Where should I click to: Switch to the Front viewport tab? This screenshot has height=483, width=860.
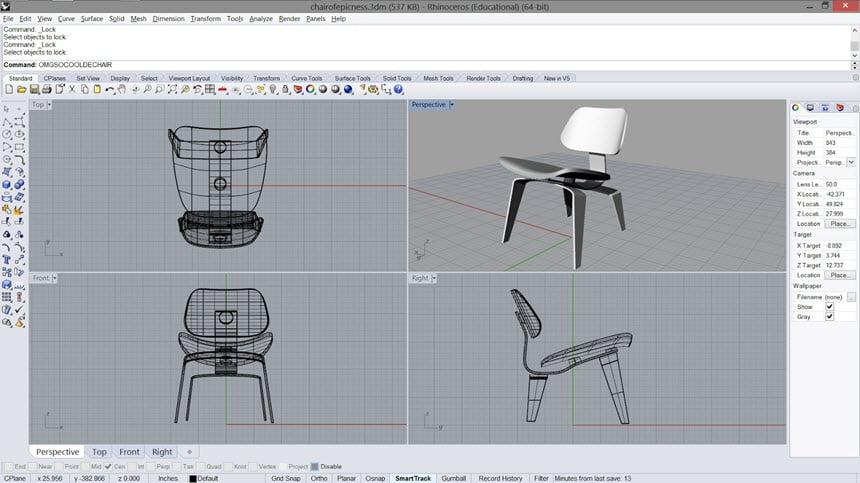pyautogui.click(x=129, y=452)
